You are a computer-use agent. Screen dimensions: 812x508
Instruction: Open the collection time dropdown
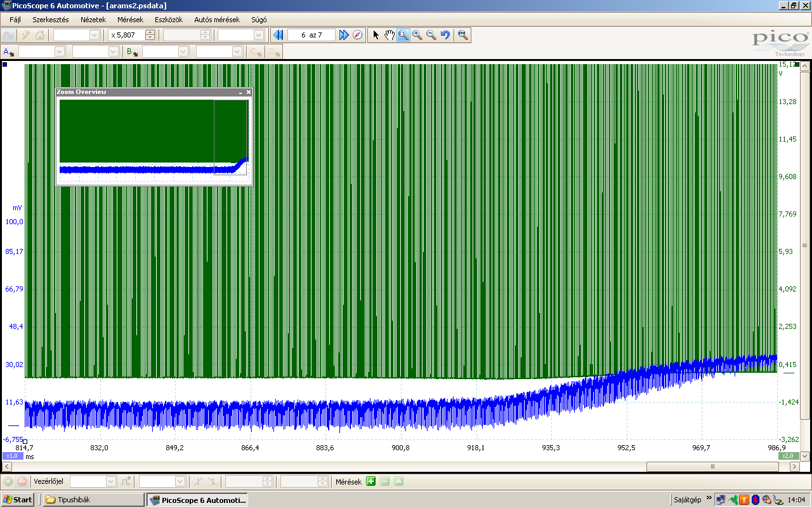pos(95,36)
